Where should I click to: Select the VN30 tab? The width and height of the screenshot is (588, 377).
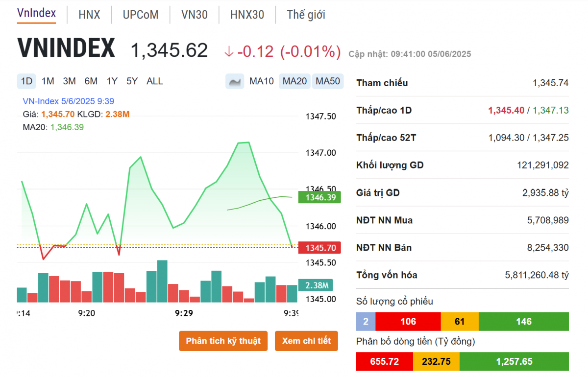[194, 15]
